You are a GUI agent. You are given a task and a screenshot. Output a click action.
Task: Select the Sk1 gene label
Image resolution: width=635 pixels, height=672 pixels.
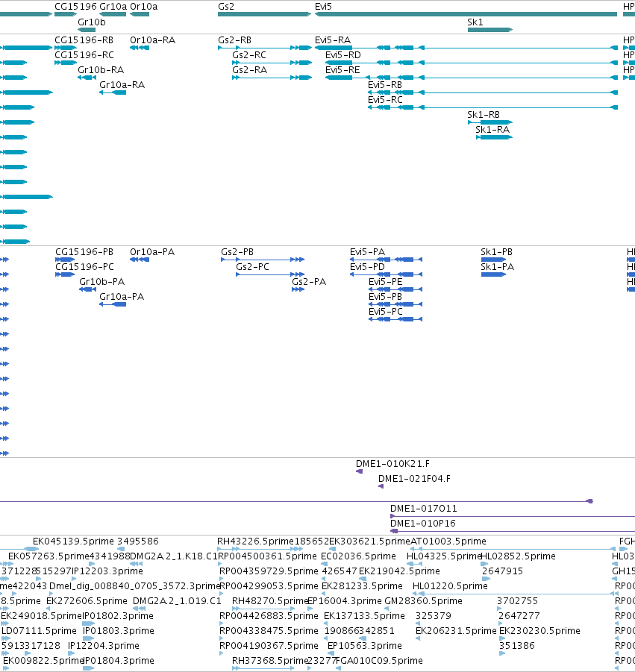click(475, 22)
